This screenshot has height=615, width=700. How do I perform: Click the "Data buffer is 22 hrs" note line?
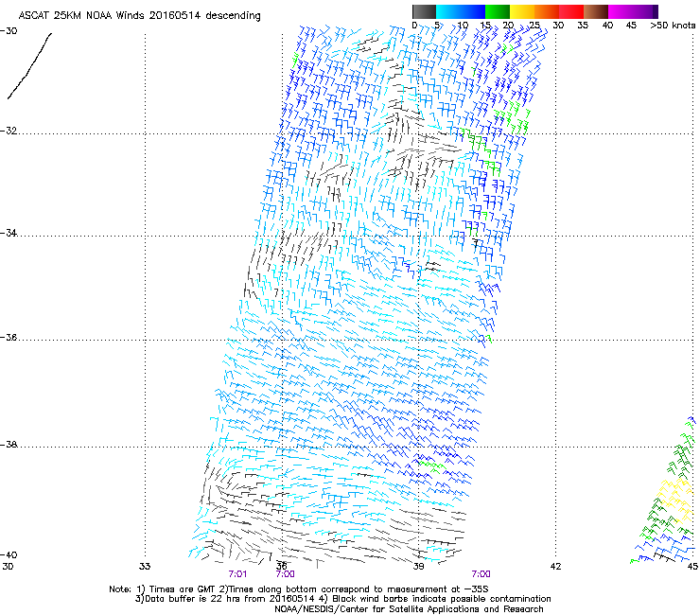pyautogui.click(x=342, y=599)
